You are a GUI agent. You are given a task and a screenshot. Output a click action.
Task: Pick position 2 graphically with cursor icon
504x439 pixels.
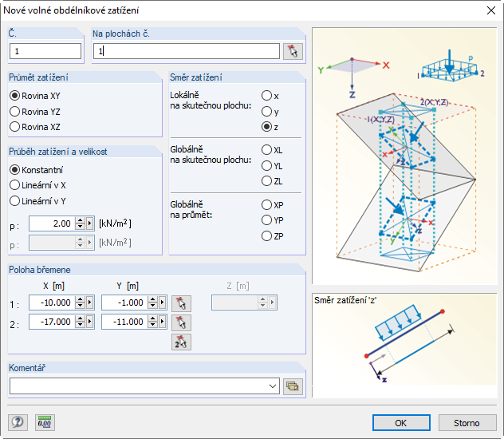pyautogui.click(x=181, y=322)
